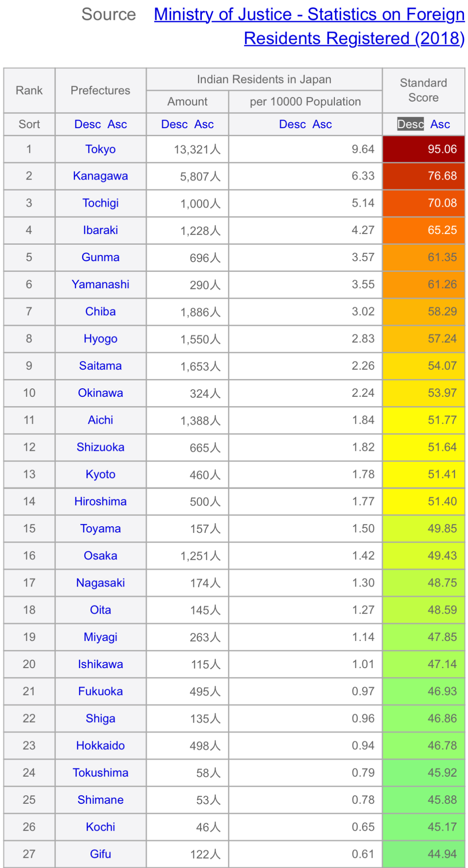Select highlighted Desc under Standard Score

(410, 125)
